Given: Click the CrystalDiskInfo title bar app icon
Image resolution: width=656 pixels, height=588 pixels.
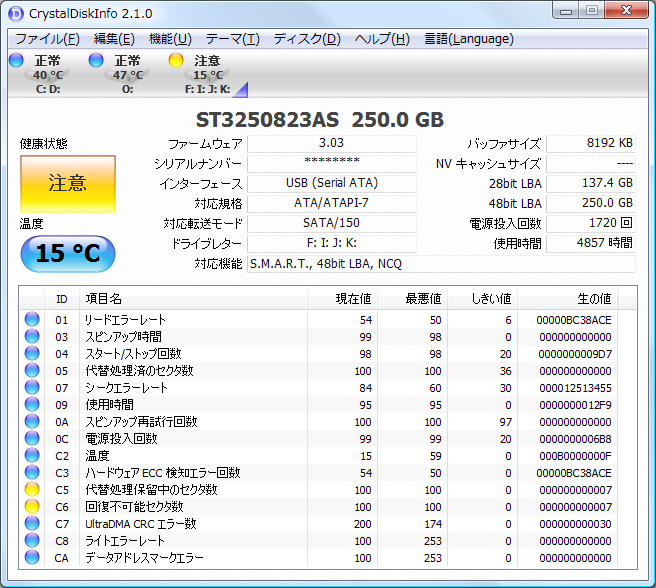Looking at the screenshot, I should pyautogui.click(x=16, y=14).
